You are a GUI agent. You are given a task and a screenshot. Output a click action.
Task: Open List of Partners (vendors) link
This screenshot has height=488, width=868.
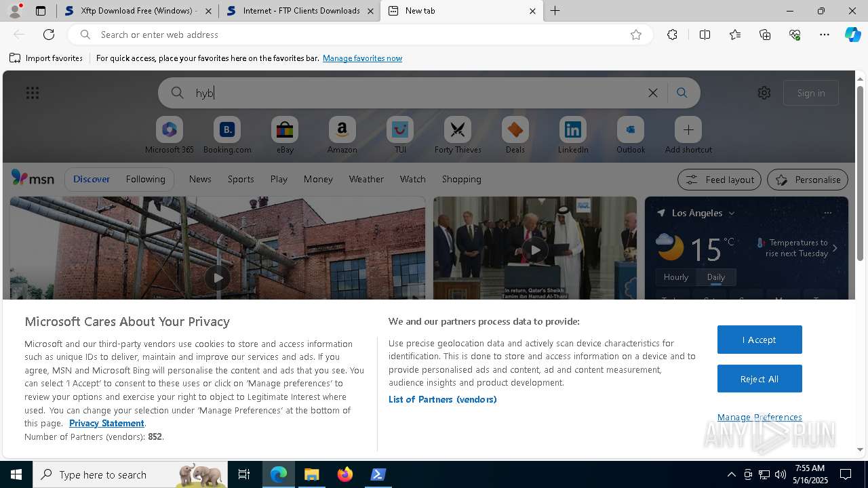[443, 399]
